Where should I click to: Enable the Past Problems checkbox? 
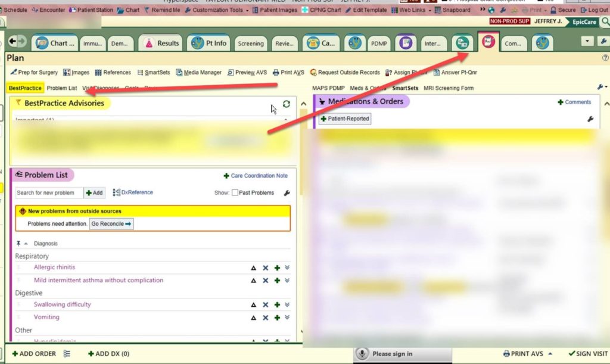pos(235,193)
